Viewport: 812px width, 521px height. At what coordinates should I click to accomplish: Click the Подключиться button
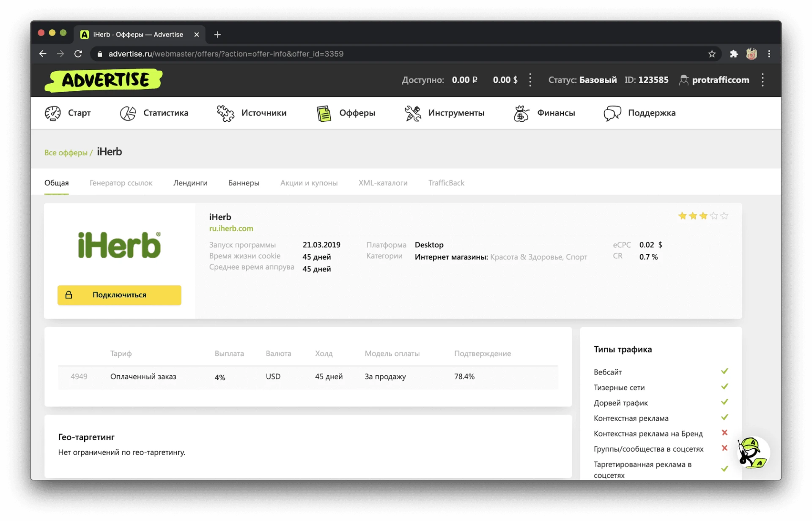[x=119, y=295]
